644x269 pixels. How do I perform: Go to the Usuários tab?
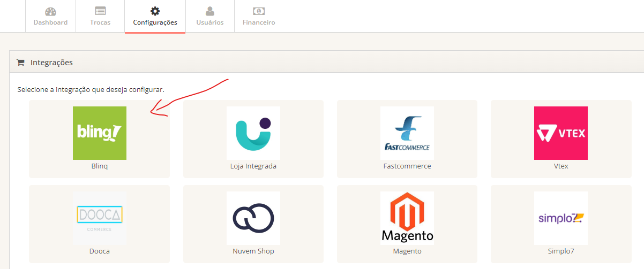(x=210, y=17)
